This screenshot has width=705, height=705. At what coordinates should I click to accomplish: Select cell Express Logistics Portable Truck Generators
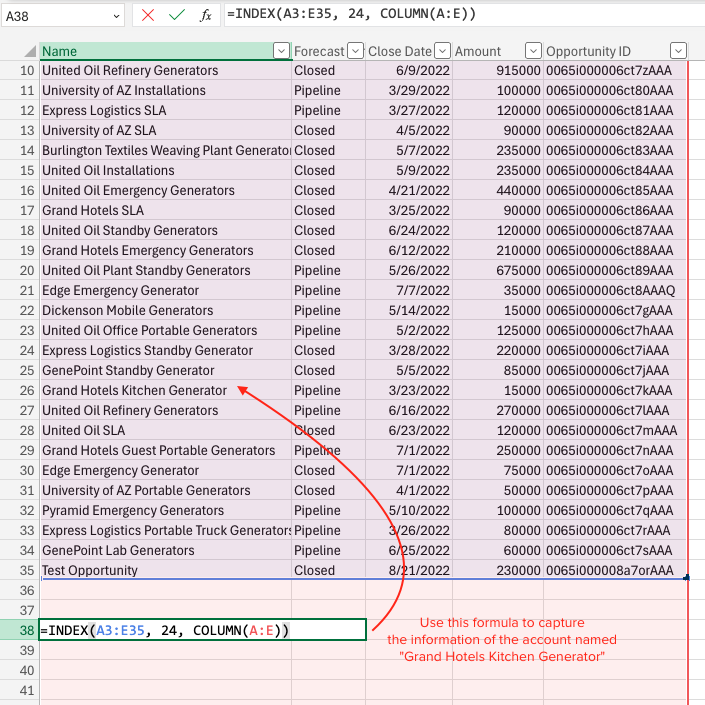click(x=165, y=531)
